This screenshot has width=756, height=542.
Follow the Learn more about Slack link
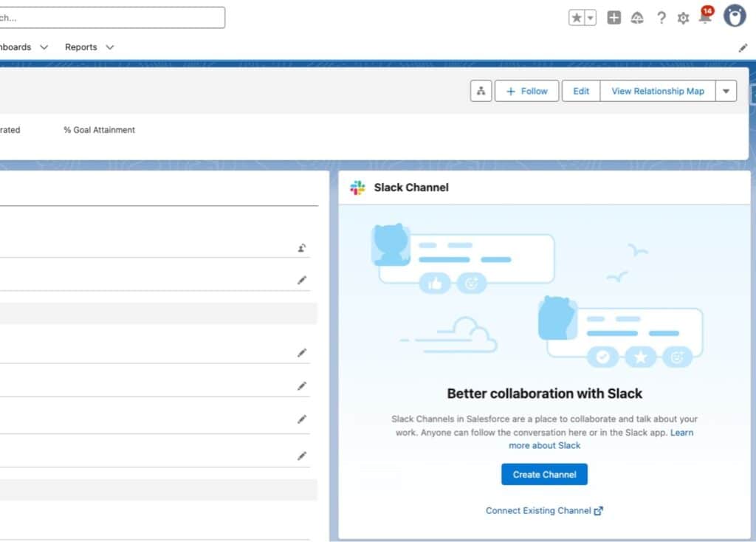pos(544,445)
